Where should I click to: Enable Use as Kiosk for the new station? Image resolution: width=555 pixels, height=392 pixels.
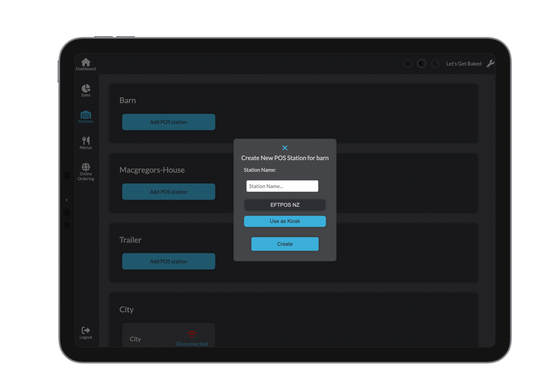click(285, 221)
